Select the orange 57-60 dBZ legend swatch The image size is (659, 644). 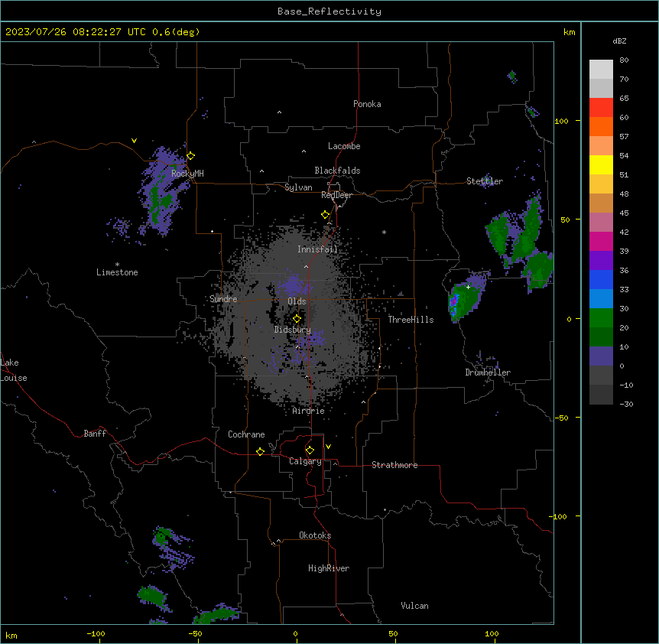(601, 126)
